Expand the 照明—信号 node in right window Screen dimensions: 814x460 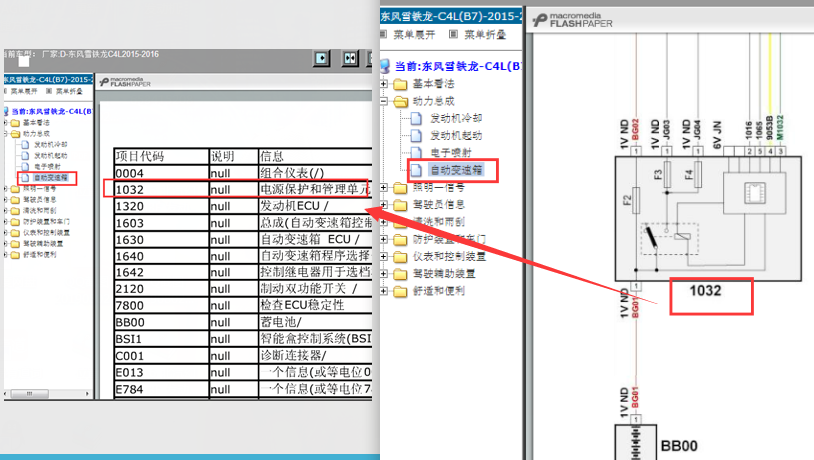coord(384,187)
